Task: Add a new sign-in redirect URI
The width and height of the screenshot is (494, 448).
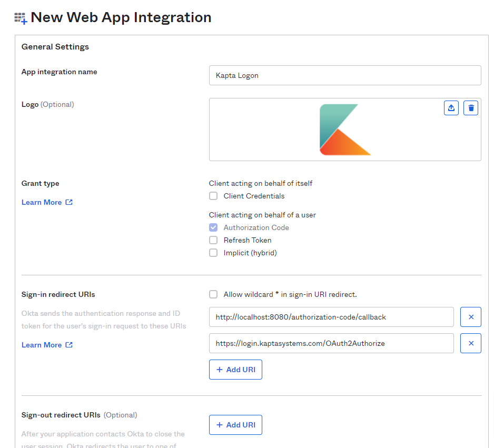Action: tap(235, 370)
